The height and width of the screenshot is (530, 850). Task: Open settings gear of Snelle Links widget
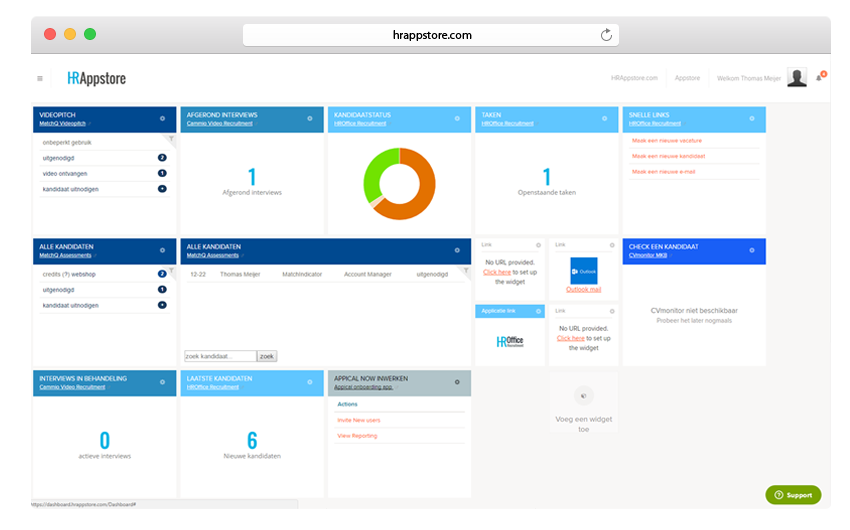tap(752, 118)
